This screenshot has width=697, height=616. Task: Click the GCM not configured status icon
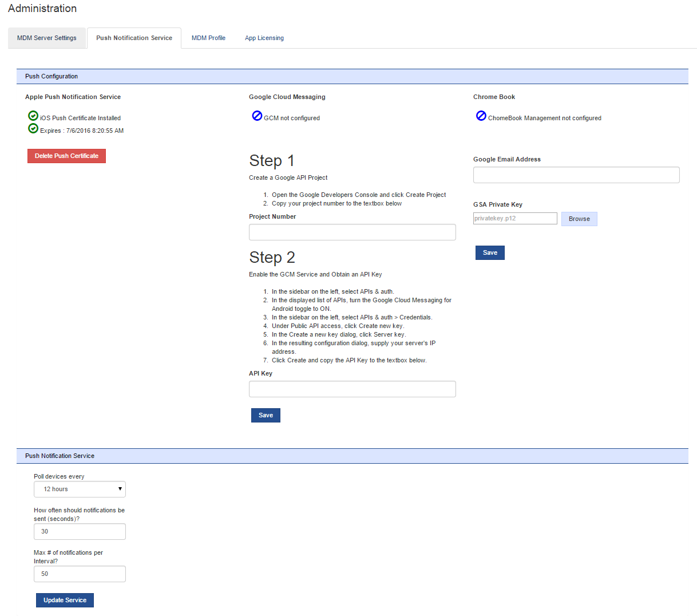pyautogui.click(x=257, y=116)
